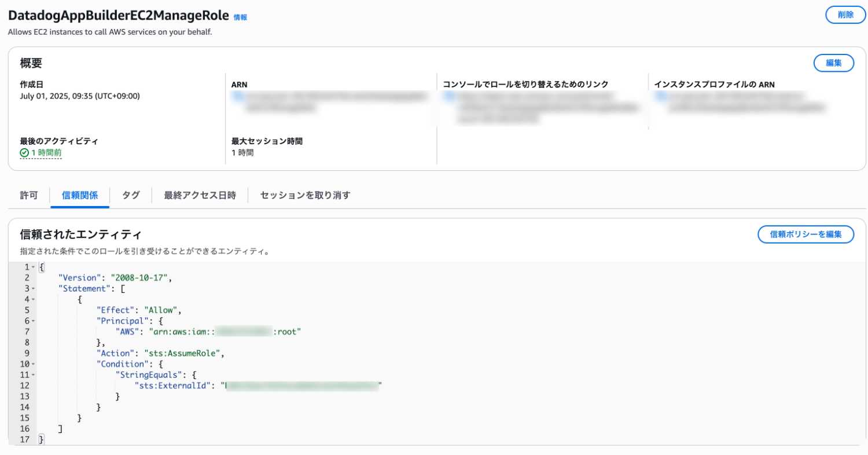
Task: Click the 編集 button in the 概要 panel
Action: [x=834, y=63]
